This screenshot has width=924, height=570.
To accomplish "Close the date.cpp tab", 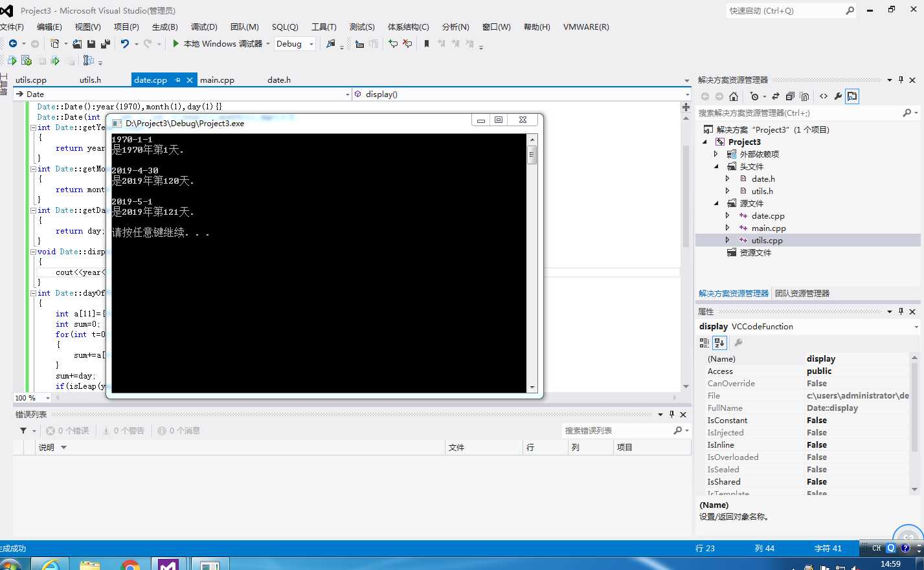I will click(190, 80).
